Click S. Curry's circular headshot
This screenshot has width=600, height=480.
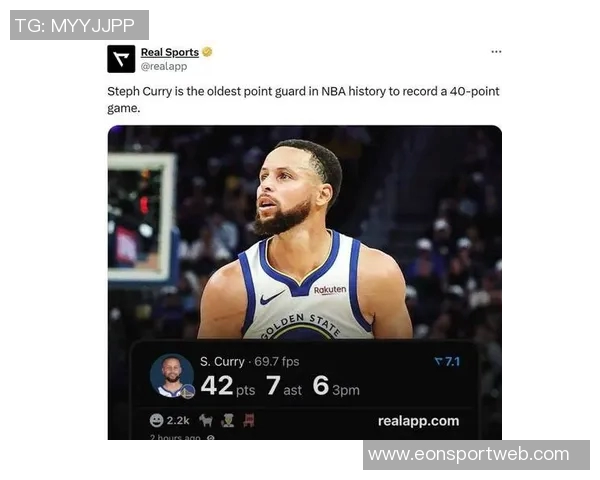pyautogui.click(x=172, y=375)
